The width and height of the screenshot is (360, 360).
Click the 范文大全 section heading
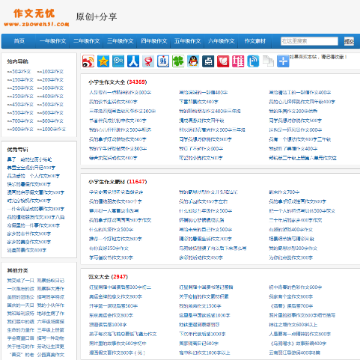(99, 277)
